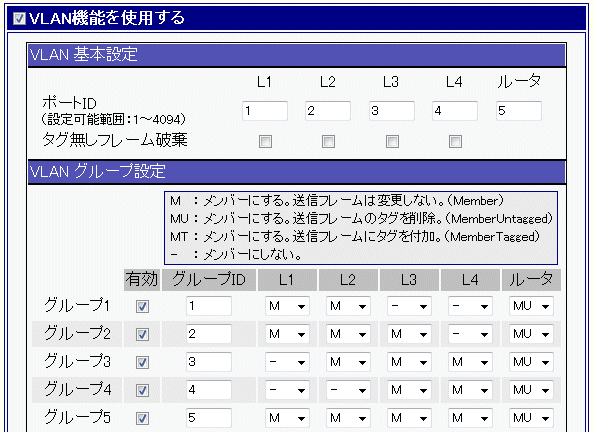Enable タグ無しフレーム破棄 for port L4
Screen dimensions: 594x432
[x=455, y=142]
